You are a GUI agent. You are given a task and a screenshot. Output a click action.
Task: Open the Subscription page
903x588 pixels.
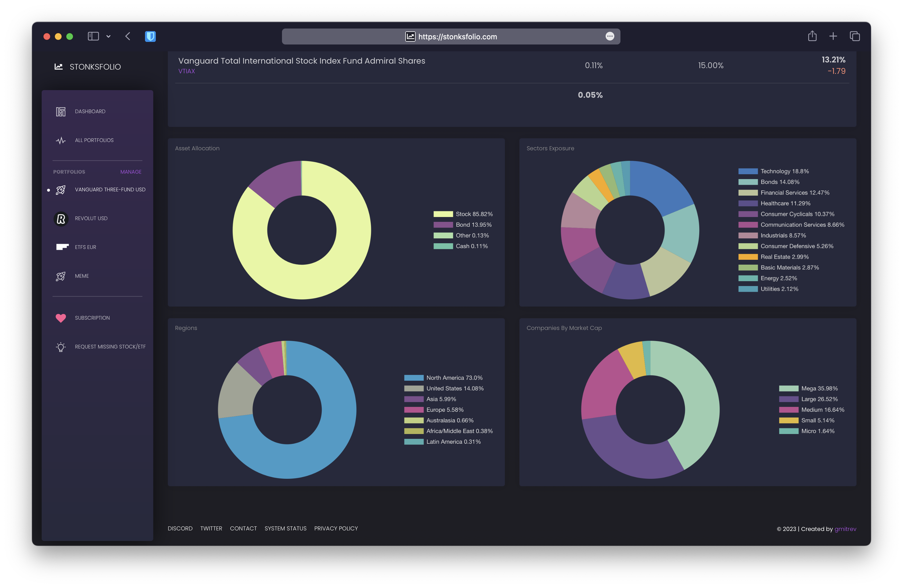(x=92, y=318)
